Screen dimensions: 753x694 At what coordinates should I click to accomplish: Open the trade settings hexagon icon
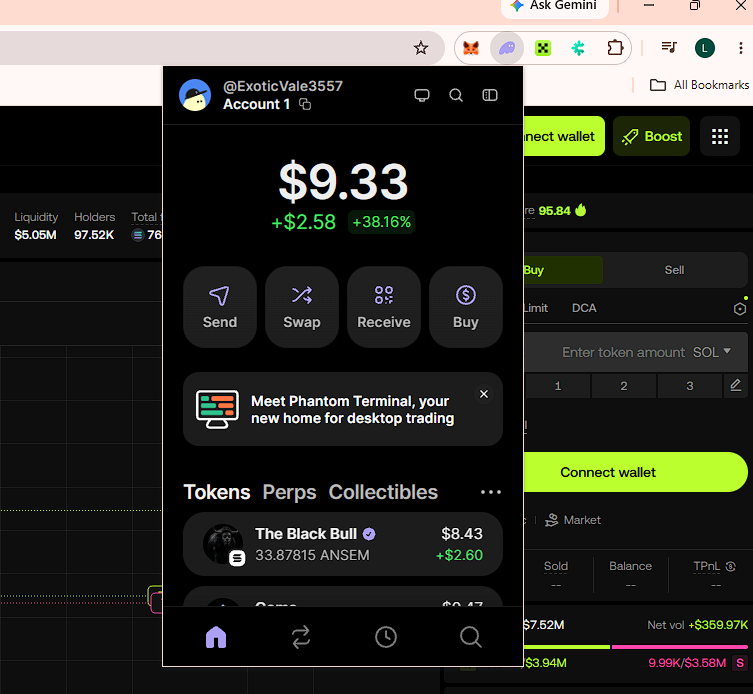tap(740, 309)
